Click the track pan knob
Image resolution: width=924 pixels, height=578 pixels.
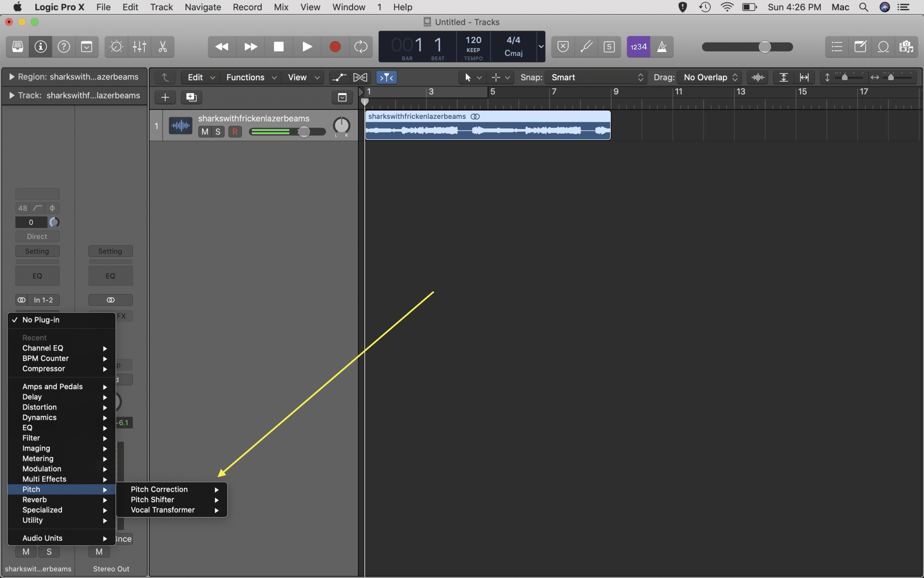pos(342,126)
